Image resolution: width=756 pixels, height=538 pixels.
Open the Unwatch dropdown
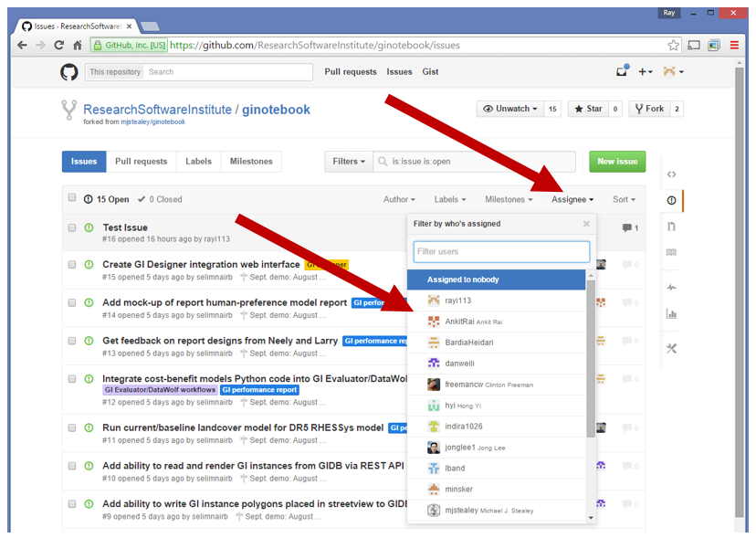(x=510, y=109)
